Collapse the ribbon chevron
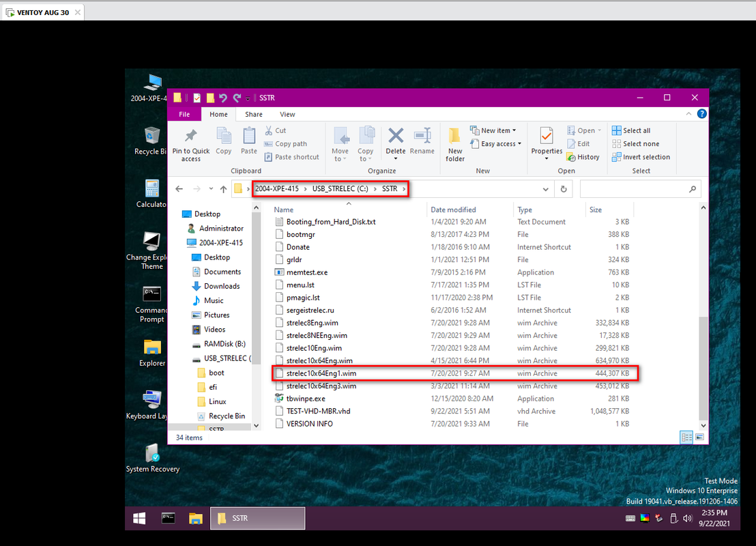This screenshot has width=756, height=546. (x=688, y=114)
